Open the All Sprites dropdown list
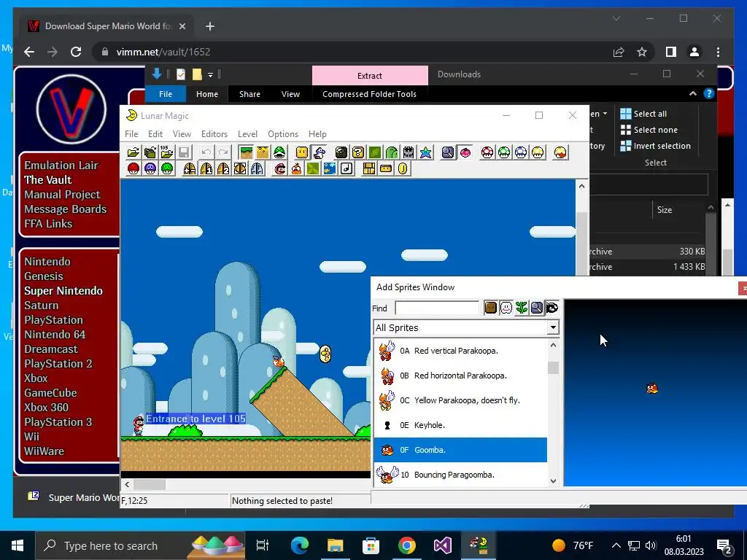The image size is (747, 560). point(553,327)
